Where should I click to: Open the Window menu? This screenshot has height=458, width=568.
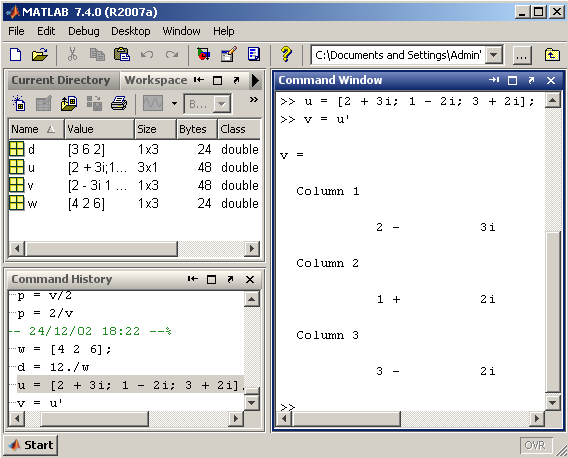click(x=181, y=32)
